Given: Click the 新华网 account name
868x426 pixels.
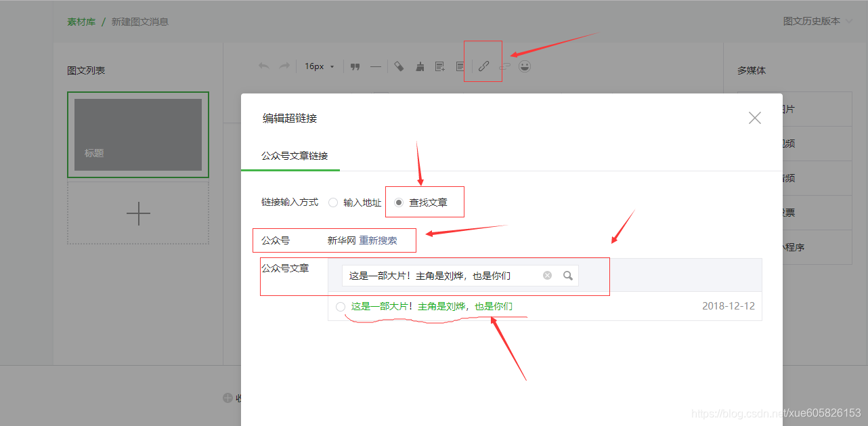Looking at the screenshot, I should click(341, 240).
